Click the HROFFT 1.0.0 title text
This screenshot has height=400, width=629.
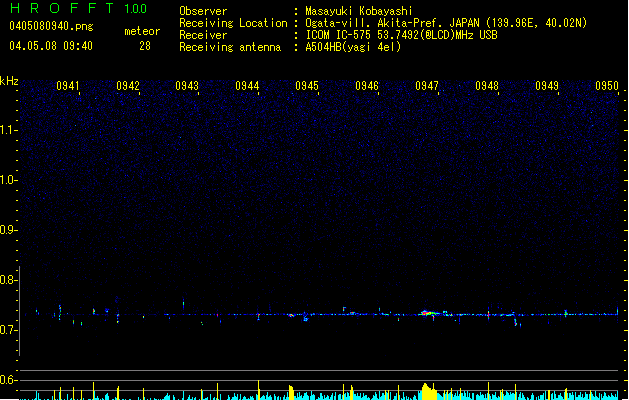tap(79, 8)
